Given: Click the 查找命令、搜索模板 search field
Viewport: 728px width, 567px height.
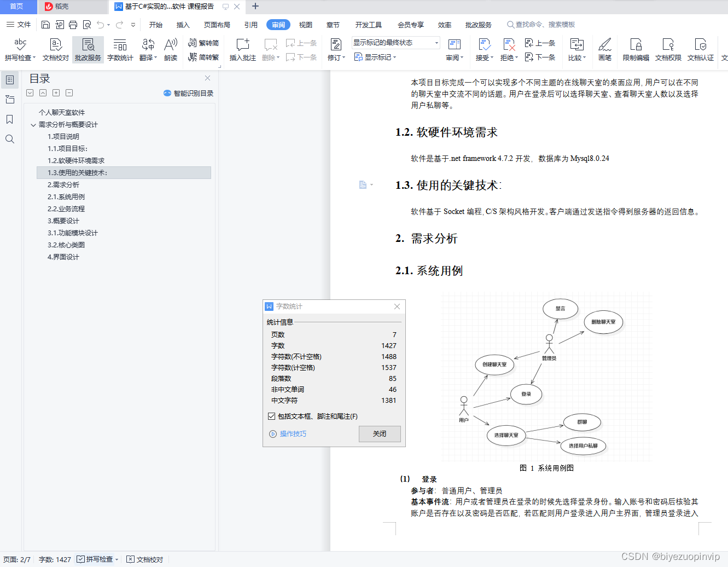Looking at the screenshot, I should [541, 25].
